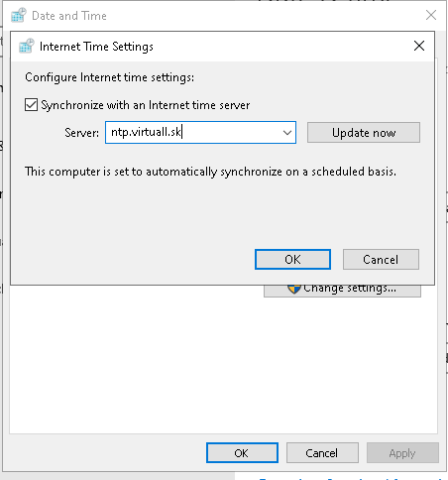Close the Date and Time window
The image size is (448, 480).
(x=431, y=15)
